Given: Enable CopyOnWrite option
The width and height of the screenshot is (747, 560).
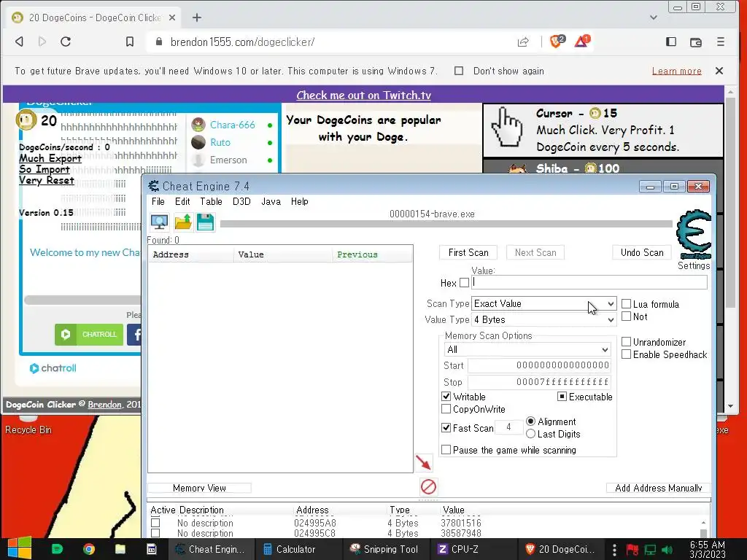Looking at the screenshot, I should pyautogui.click(x=446, y=408).
